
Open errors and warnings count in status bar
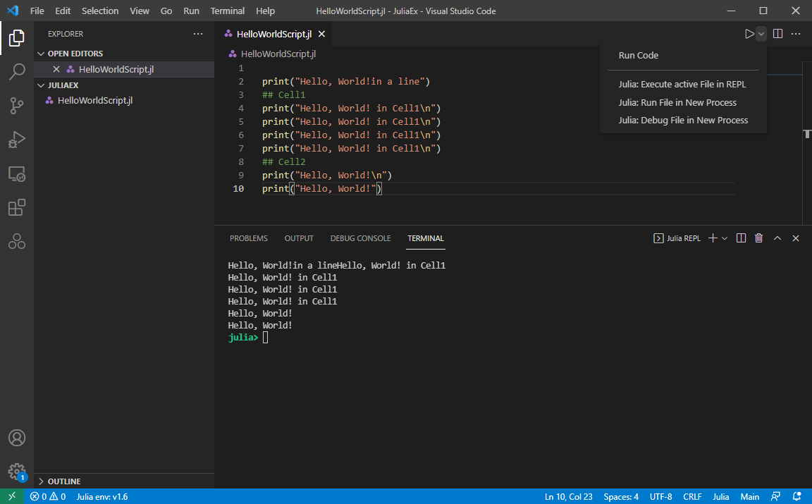pyautogui.click(x=48, y=496)
